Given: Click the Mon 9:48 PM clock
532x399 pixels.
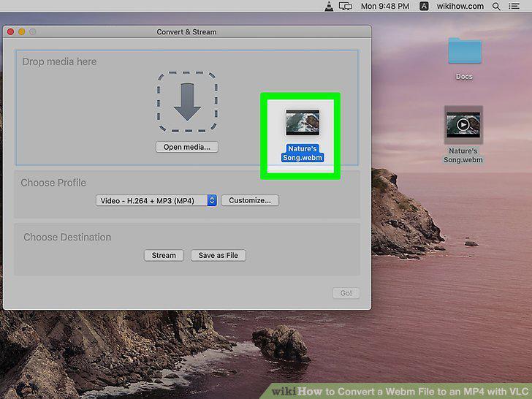Looking at the screenshot, I should click(x=385, y=6).
